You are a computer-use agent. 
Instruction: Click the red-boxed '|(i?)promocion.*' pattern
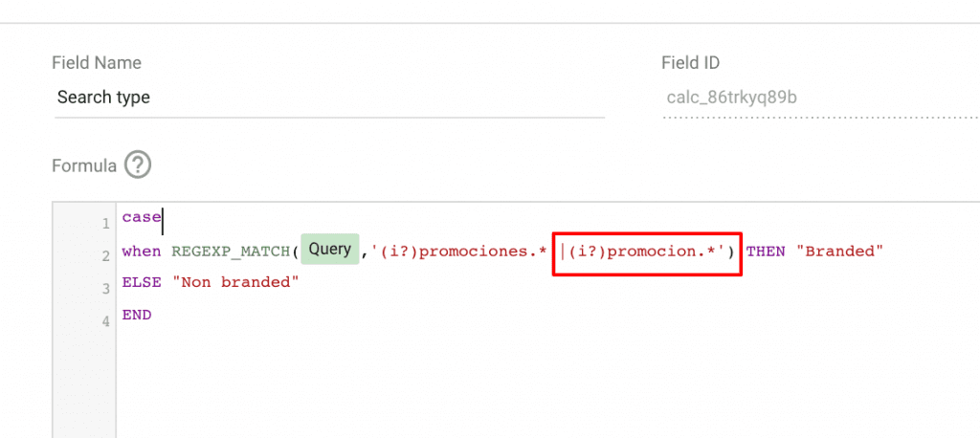click(x=646, y=252)
